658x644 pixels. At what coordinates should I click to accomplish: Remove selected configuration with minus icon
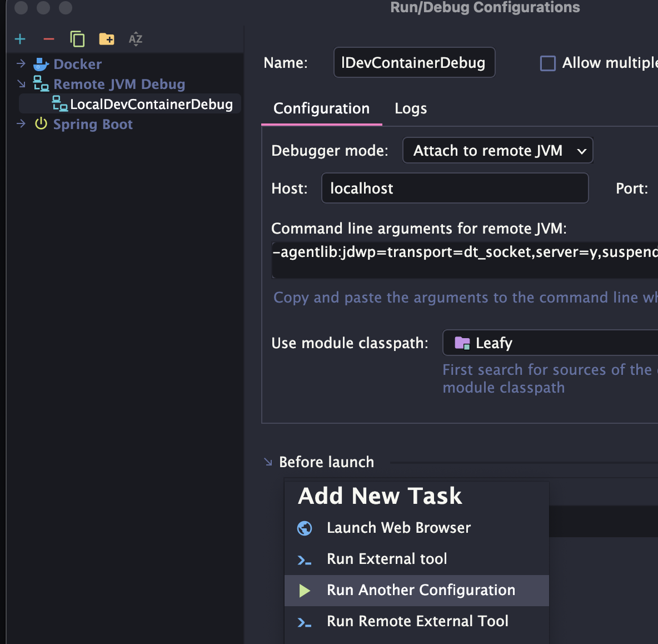tap(49, 39)
